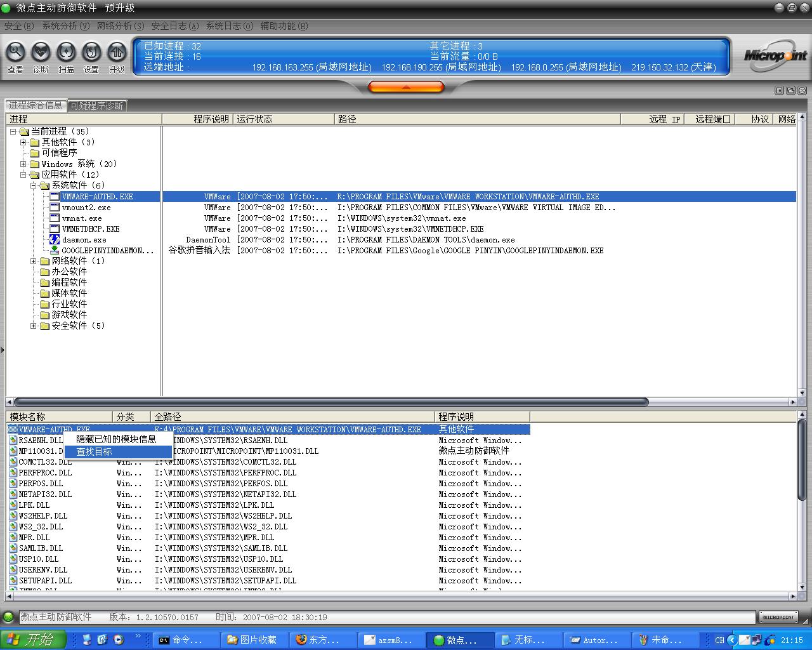Open the 安全日志(A) menu
812x650 pixels.
pos(175,26)
